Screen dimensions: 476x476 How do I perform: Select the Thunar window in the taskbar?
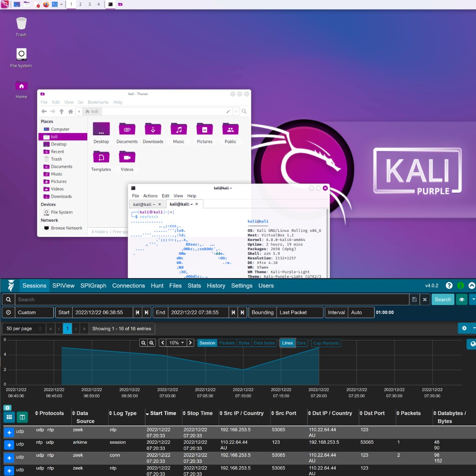[120, 4]
